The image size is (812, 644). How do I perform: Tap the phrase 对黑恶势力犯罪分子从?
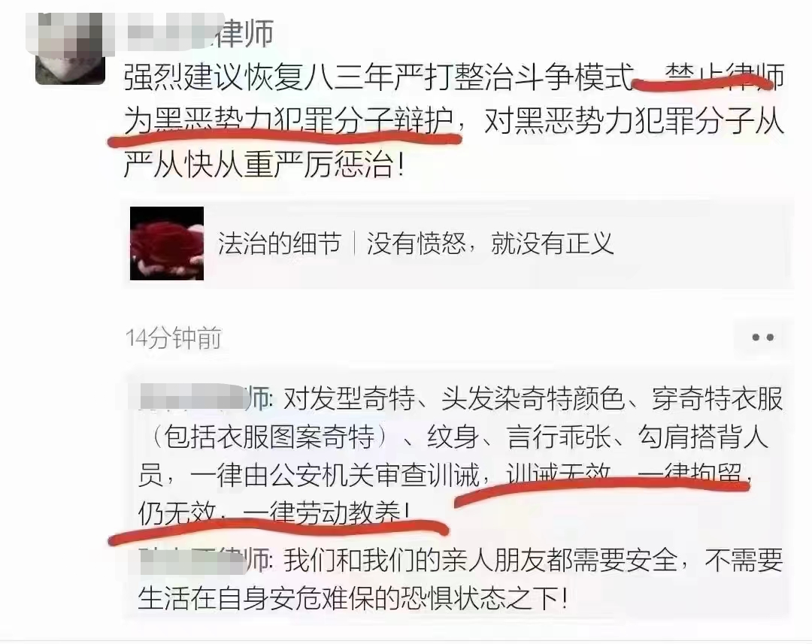[634, 121]
